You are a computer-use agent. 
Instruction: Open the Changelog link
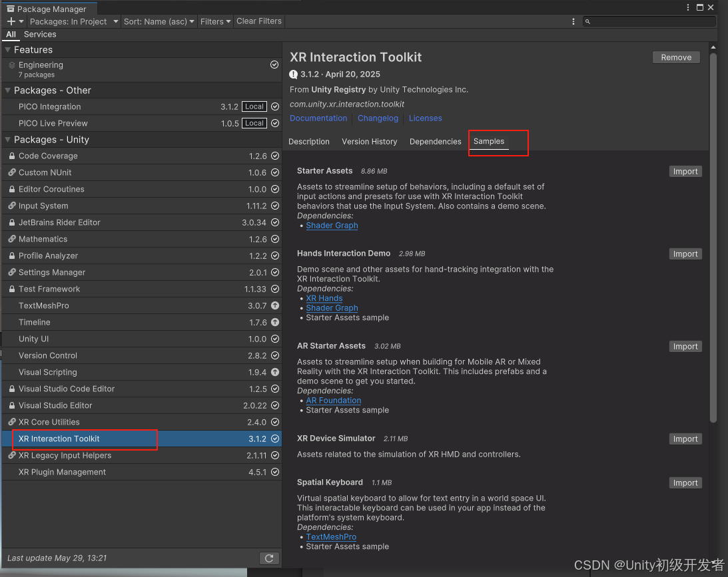point(378,118)
